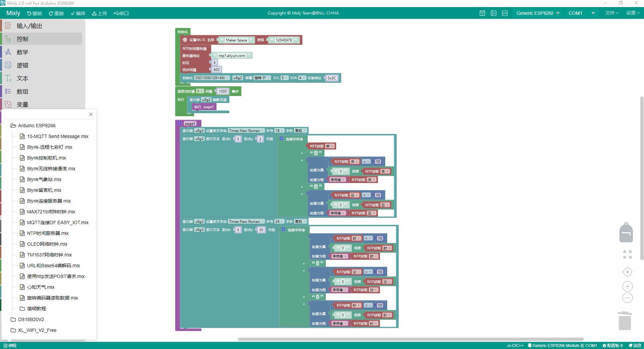
Task: Open Blynk气象站.mix example
Action: point(41,179)
